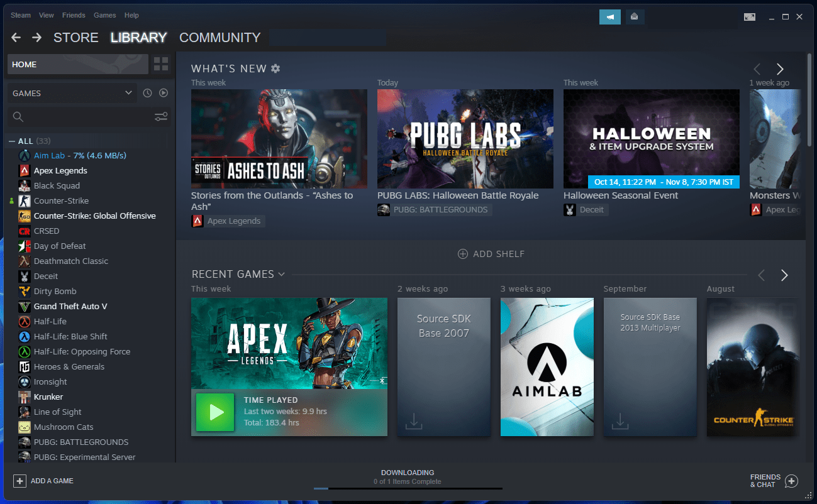Click the Add a Game plus icon
Screen dimensions: 817x504
click(19, 481)
